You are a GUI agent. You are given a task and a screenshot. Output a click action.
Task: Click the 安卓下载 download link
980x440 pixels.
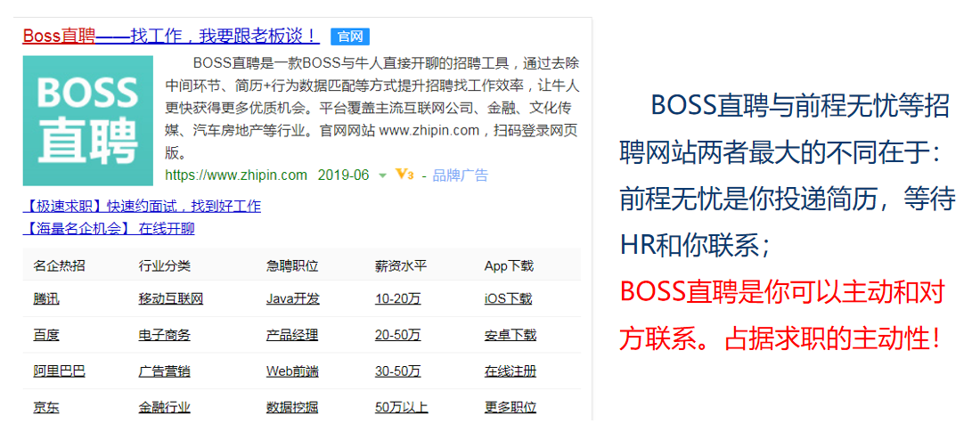[510, 335]
